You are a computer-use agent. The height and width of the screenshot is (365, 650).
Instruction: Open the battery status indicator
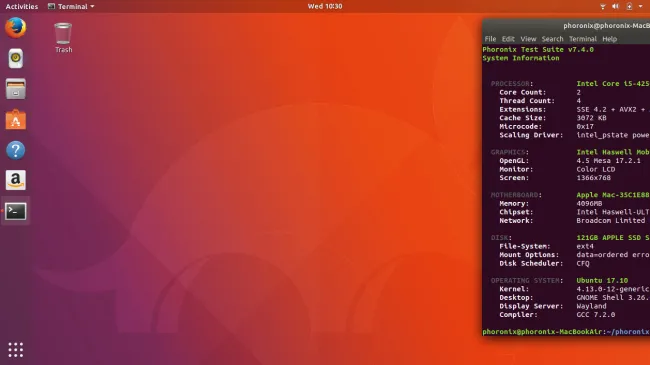pos(629,6)
